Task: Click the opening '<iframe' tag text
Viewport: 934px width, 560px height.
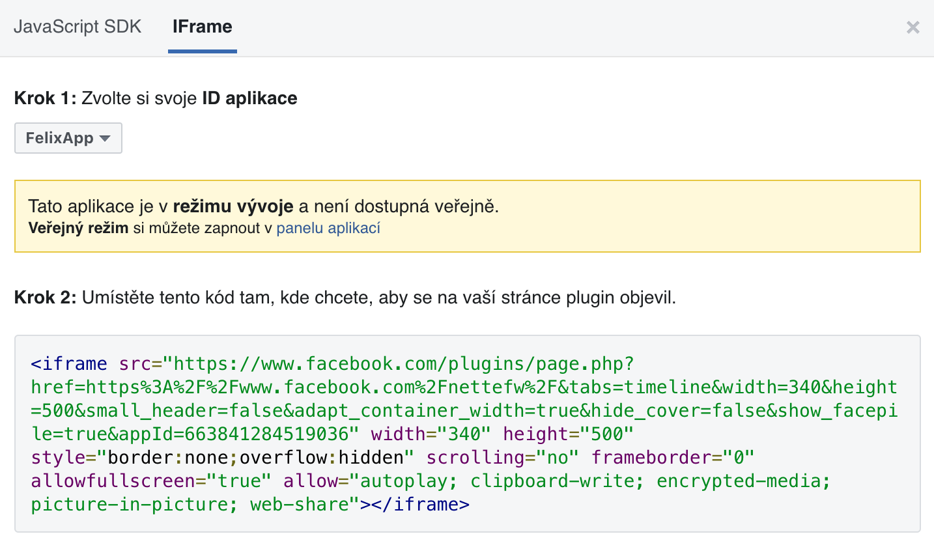Action: 69,364
